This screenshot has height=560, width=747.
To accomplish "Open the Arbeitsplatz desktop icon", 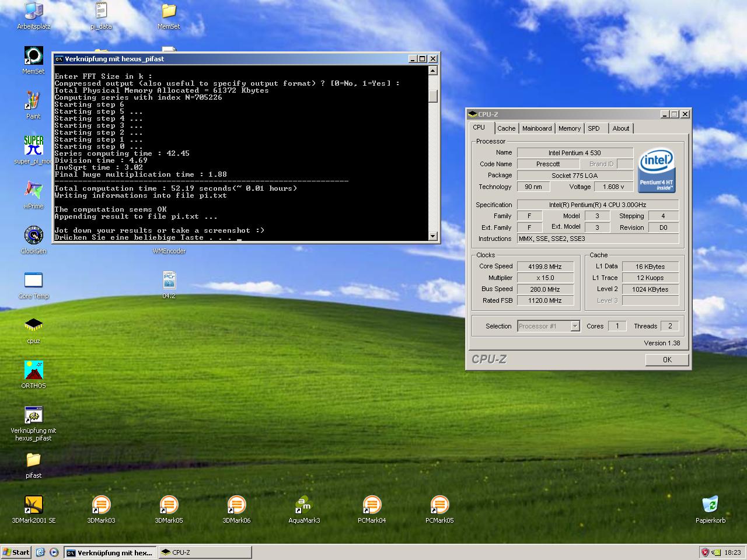I will point(33,10).
